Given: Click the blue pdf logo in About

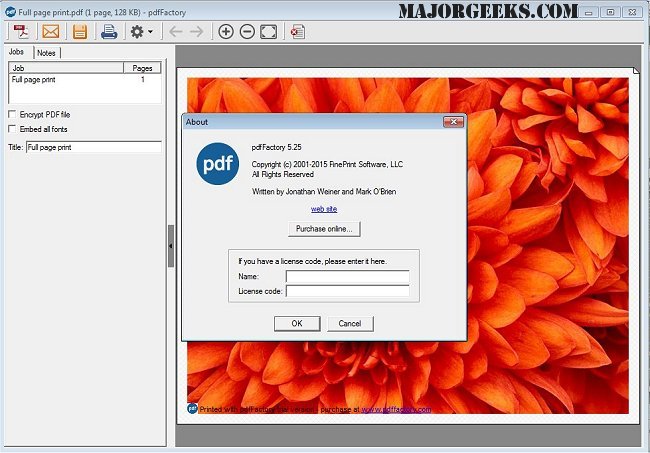Looking at the screenshot, I should coord(218,164).
